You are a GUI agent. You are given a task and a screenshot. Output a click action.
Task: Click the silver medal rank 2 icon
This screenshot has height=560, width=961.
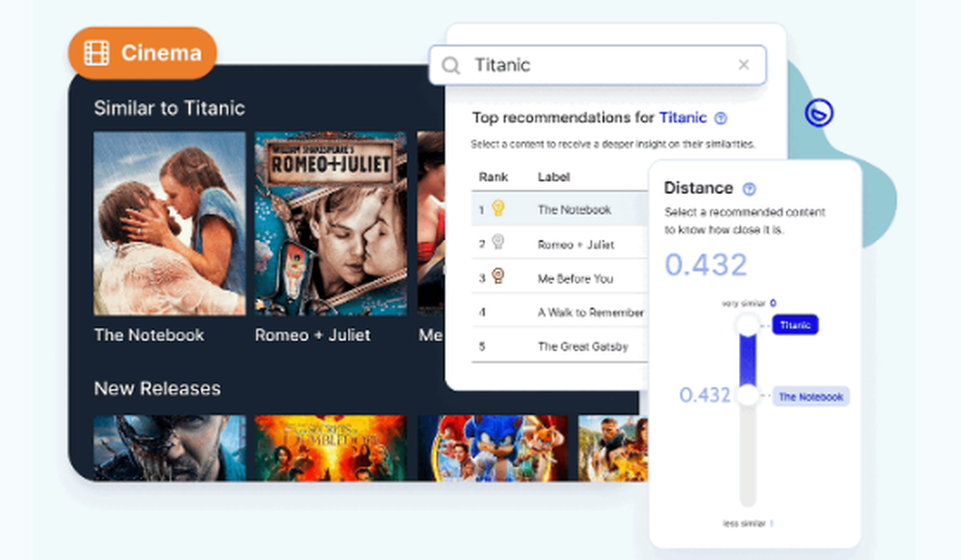click(x=498, y=242)
